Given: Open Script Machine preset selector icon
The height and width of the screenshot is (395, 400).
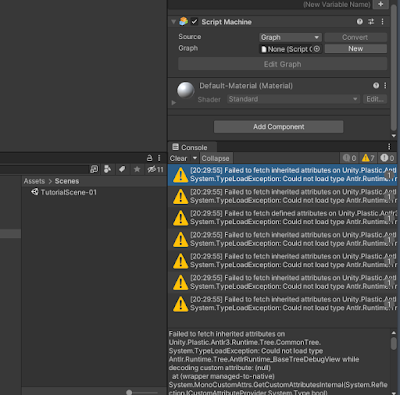Looking at the screenshot, I should (x=371, y=22).
